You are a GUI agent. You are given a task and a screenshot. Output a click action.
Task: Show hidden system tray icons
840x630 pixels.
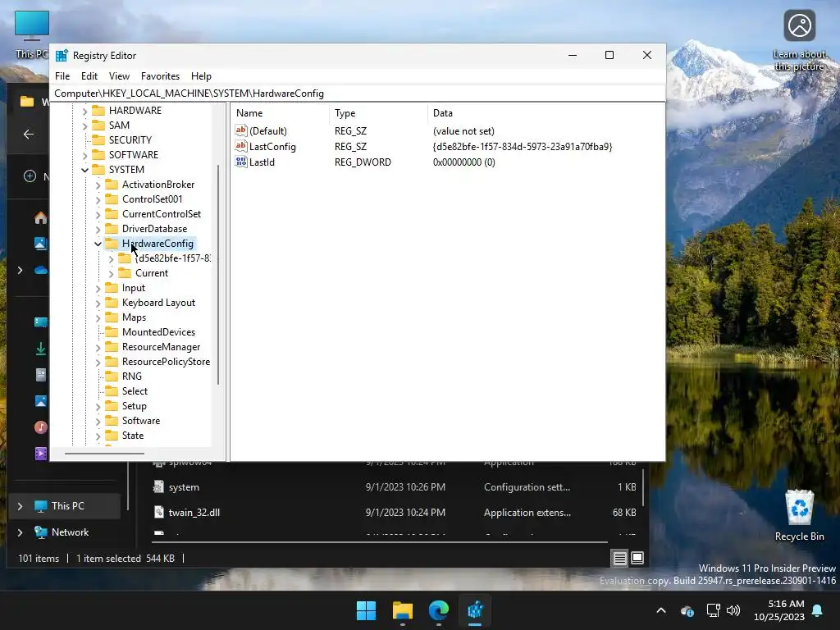[661, 610]
